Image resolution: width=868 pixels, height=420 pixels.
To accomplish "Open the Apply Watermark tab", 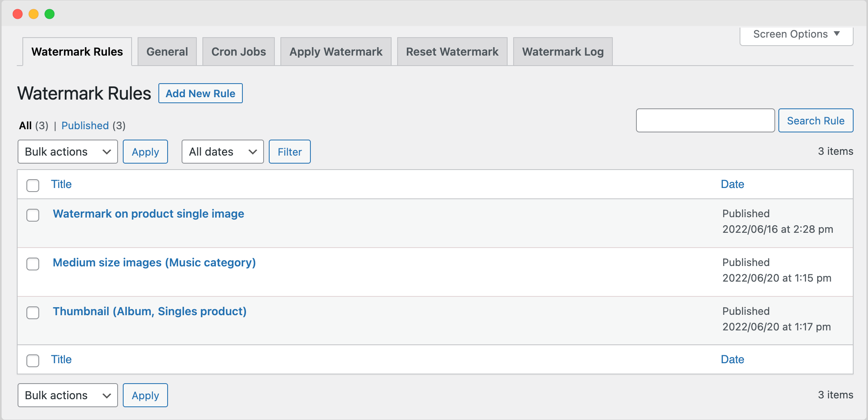I will tap(336, 51).
